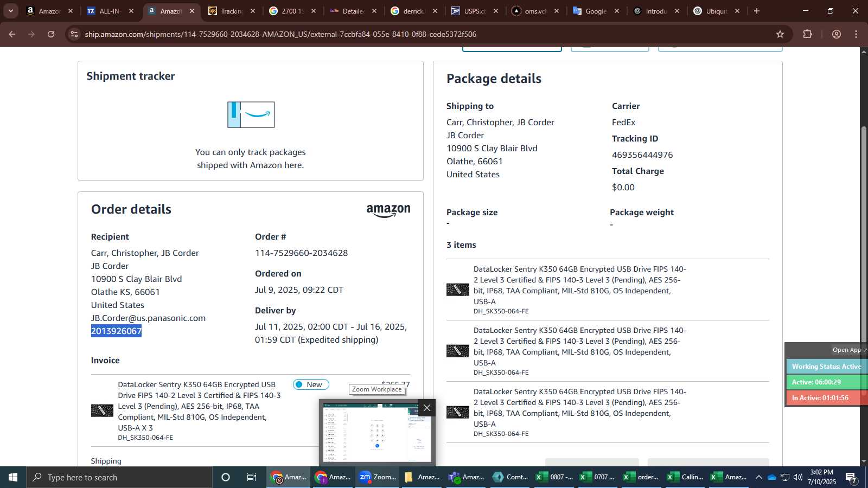Viewport: 868px width, 488px height.
Task: Open the Windows Start menu
Action: pos(13,477)
